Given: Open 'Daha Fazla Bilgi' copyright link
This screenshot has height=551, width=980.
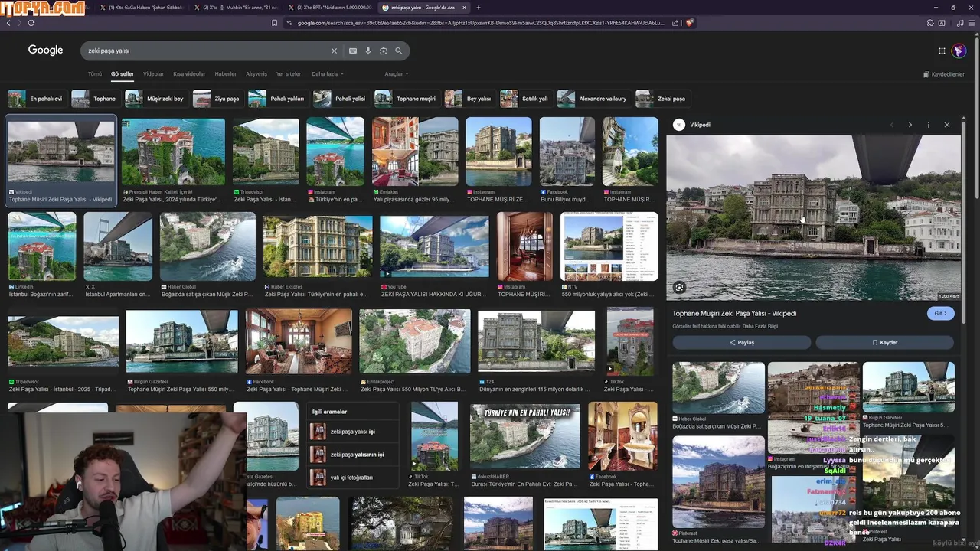Looking at the screenshot, I should pos(760,326).
